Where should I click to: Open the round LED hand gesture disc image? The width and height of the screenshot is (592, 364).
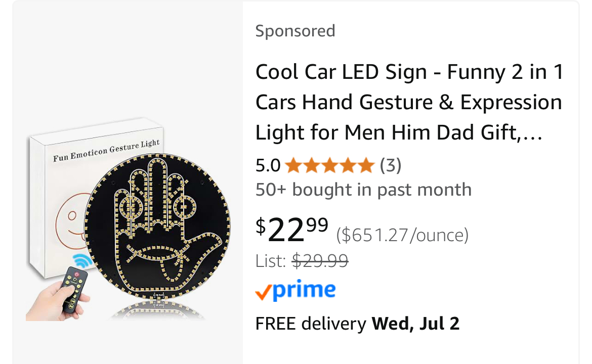coord(157,226)
